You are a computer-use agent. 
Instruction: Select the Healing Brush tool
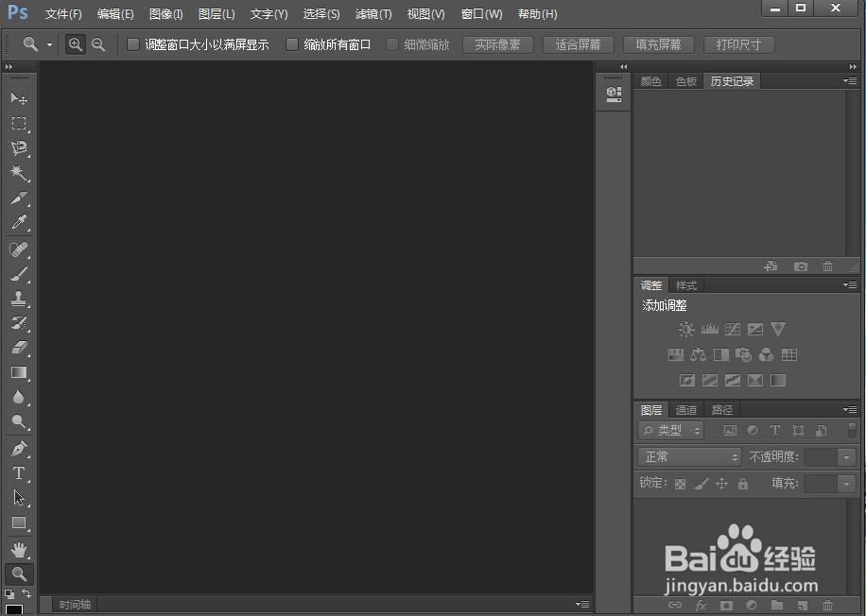(19, 249)
